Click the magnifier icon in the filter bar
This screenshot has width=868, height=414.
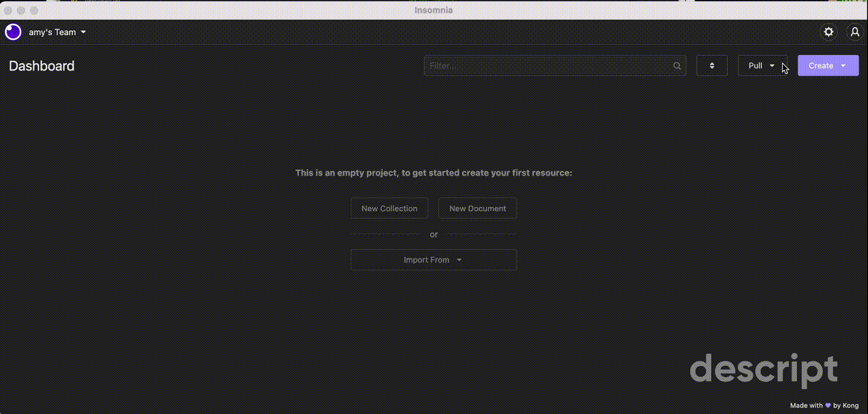[676, 65]
